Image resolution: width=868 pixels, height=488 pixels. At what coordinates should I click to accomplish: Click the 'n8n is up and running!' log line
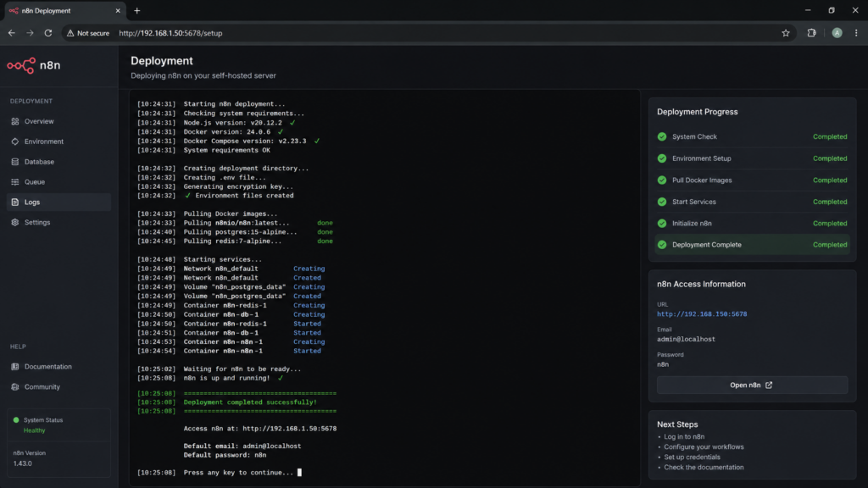point(226,378)
